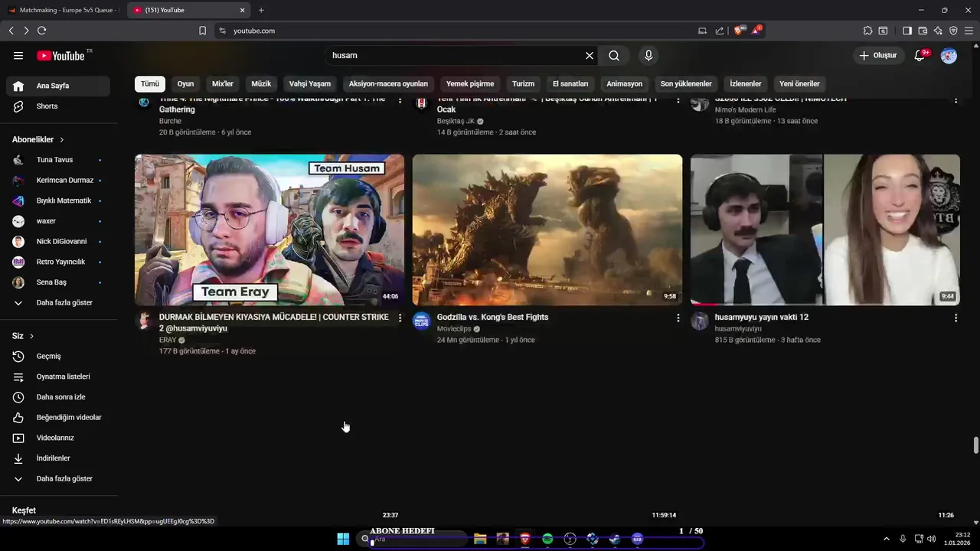Screen dimensions: 980x551
Task: Click the page vertical scrollbar thumb
Action: [x=975, y=445]
